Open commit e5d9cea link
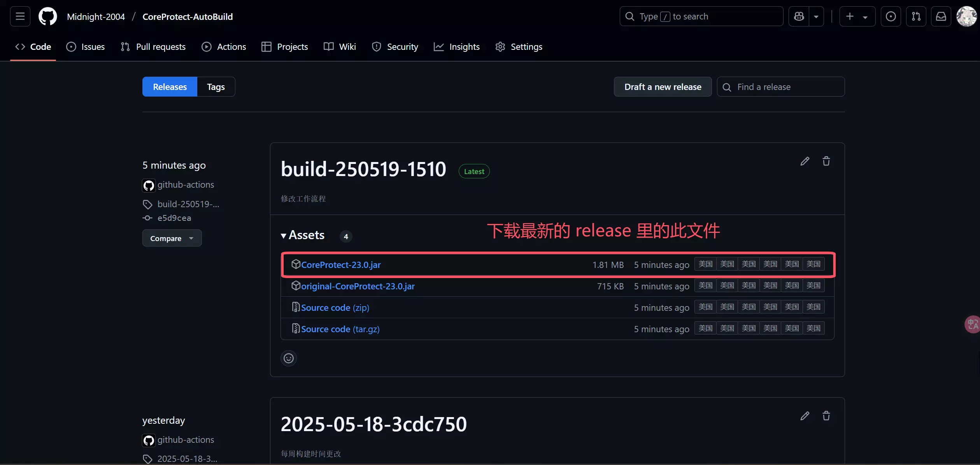 pos(174,218)
